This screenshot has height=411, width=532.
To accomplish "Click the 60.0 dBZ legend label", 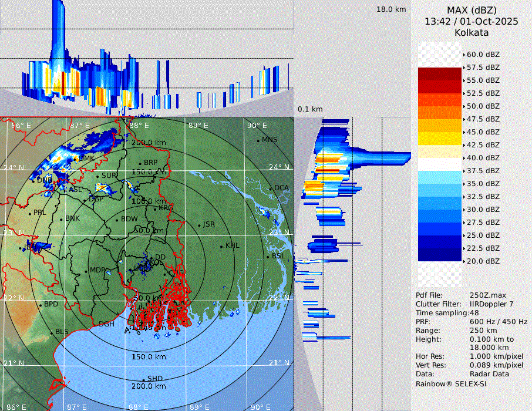I will [x=483, y=54].
